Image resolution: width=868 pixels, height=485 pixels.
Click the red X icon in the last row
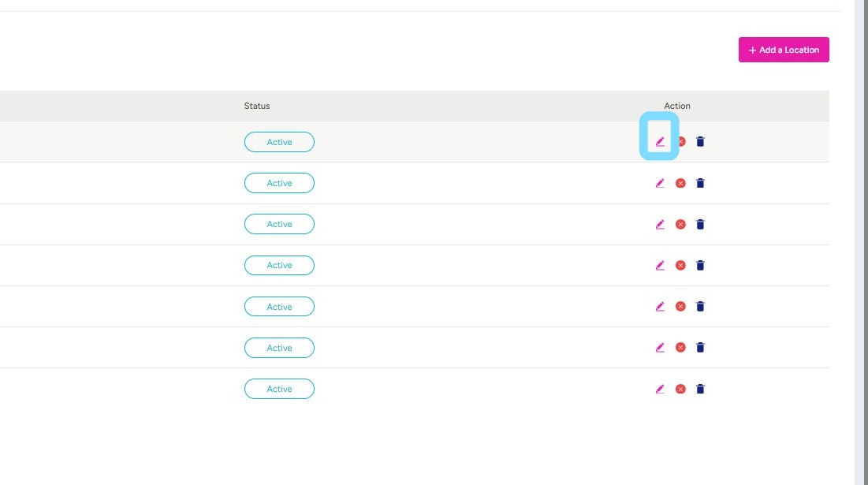(680, 389)
